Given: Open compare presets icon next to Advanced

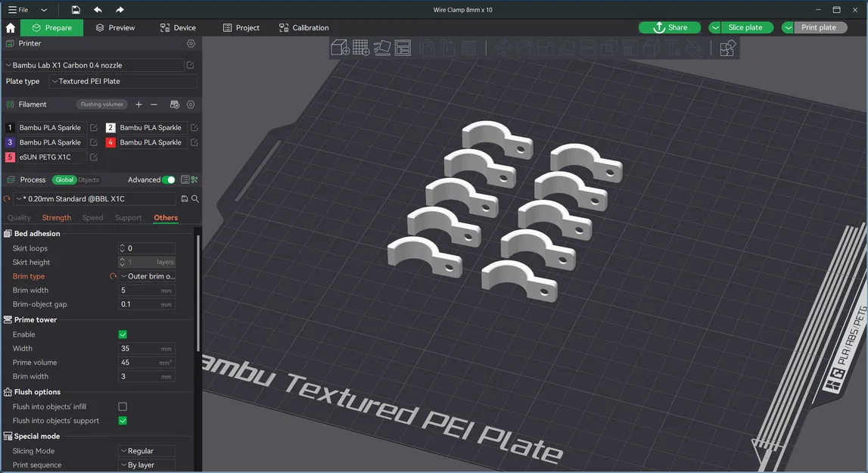Looking at the screenshot, I should tap(194, 179).
